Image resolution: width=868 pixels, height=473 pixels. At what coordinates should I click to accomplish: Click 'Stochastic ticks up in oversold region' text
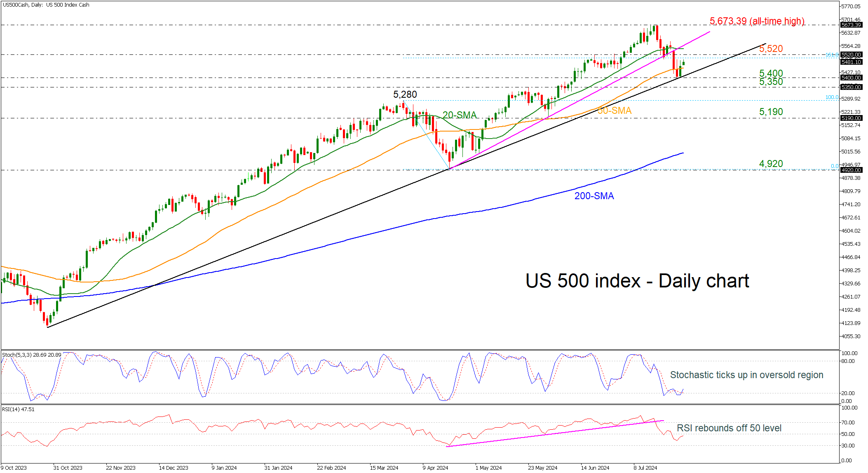(x=746, y=375)
